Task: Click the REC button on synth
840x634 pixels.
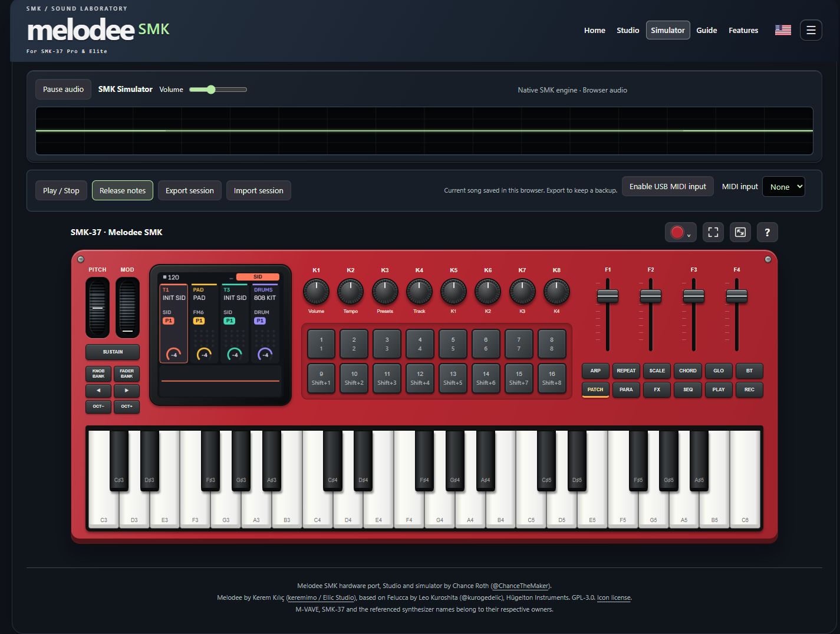Action: point(749,389)
